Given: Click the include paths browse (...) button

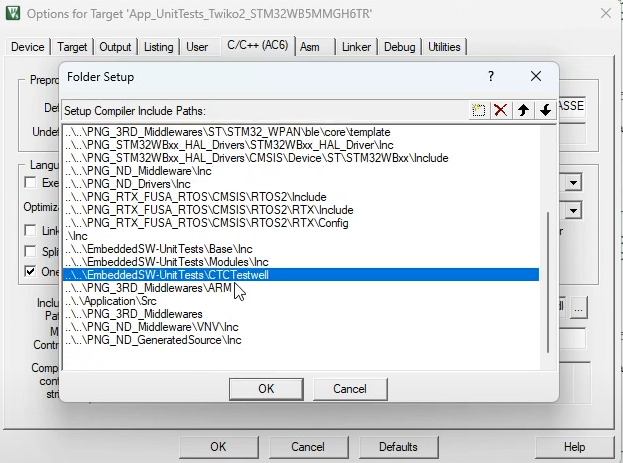Looking at the screenshot, I should [578, 308].
